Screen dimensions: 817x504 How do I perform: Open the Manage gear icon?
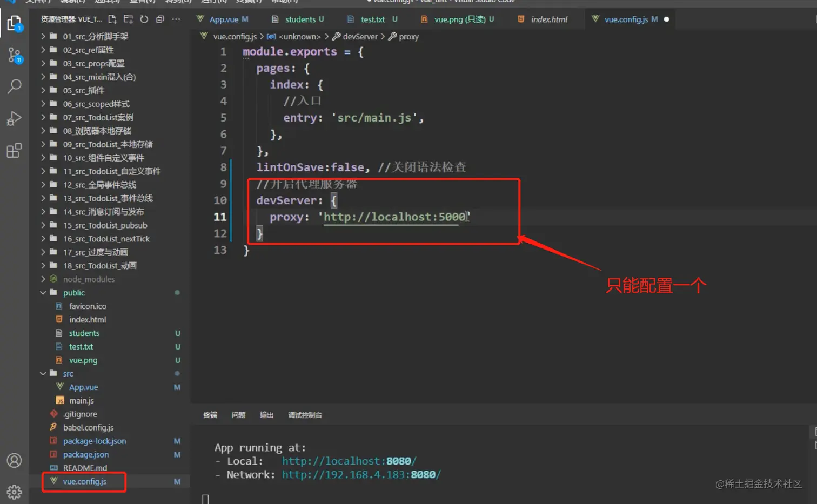point(14,492)
